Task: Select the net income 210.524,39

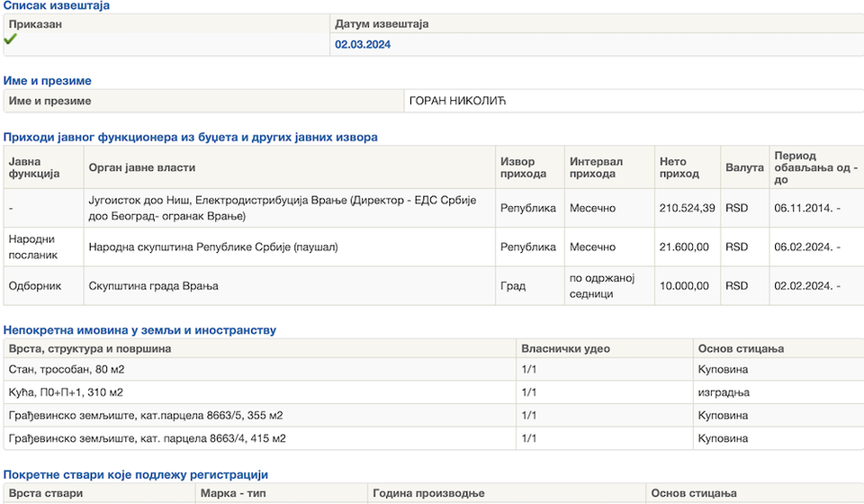Action: [687, 208]
